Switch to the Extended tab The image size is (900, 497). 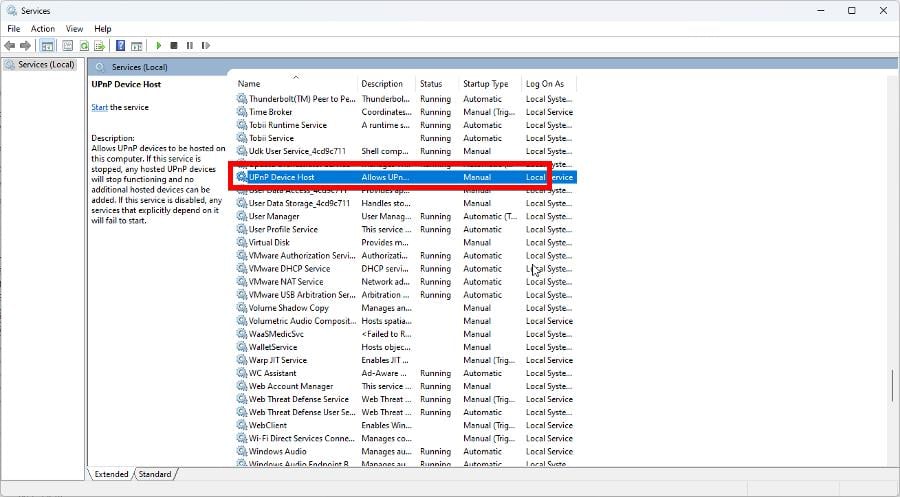tap(111, 474)
